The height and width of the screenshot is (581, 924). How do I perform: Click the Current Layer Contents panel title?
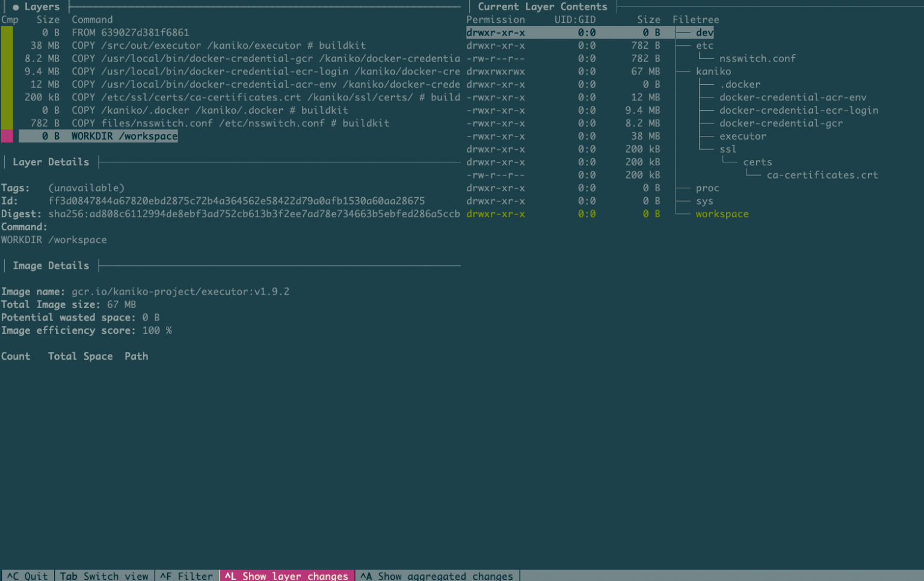(x=542, y=7)
